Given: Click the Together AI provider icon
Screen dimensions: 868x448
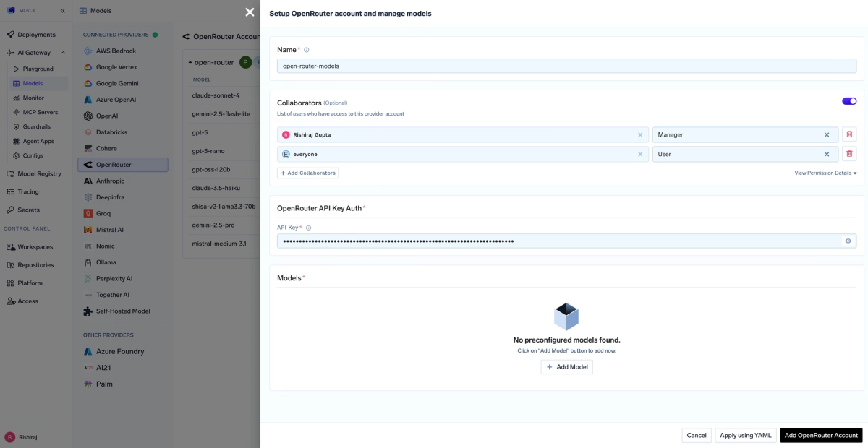Looking at the screenshot, I should (88, 295).
